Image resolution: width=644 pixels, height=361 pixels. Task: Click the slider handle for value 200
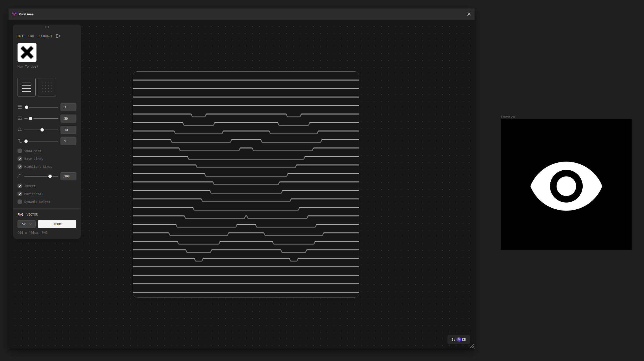50,176
